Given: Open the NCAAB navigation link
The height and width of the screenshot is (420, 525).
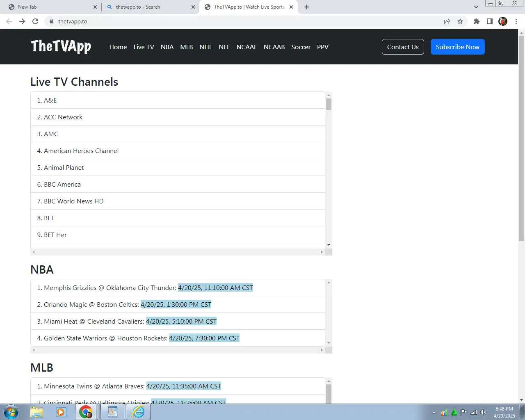Looking at the screenshot, I should (x=274, y=47).
